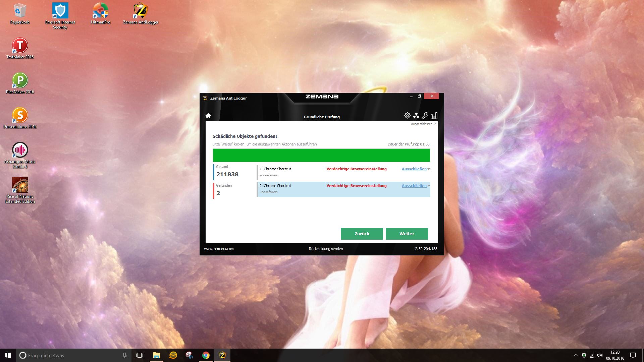Show hidden system tray icons chevron
644x362 pixels.
576,355
